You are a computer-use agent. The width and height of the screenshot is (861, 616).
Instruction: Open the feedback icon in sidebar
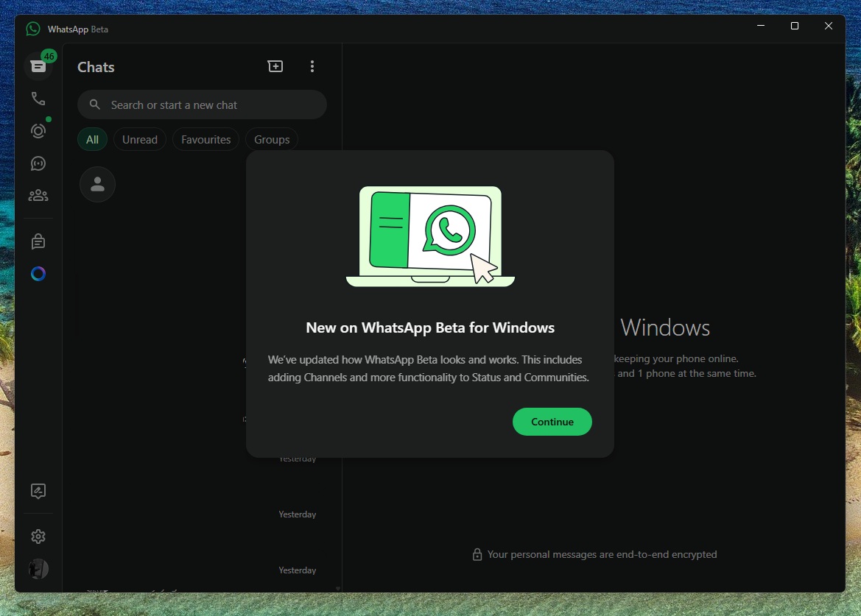[38, 491]
